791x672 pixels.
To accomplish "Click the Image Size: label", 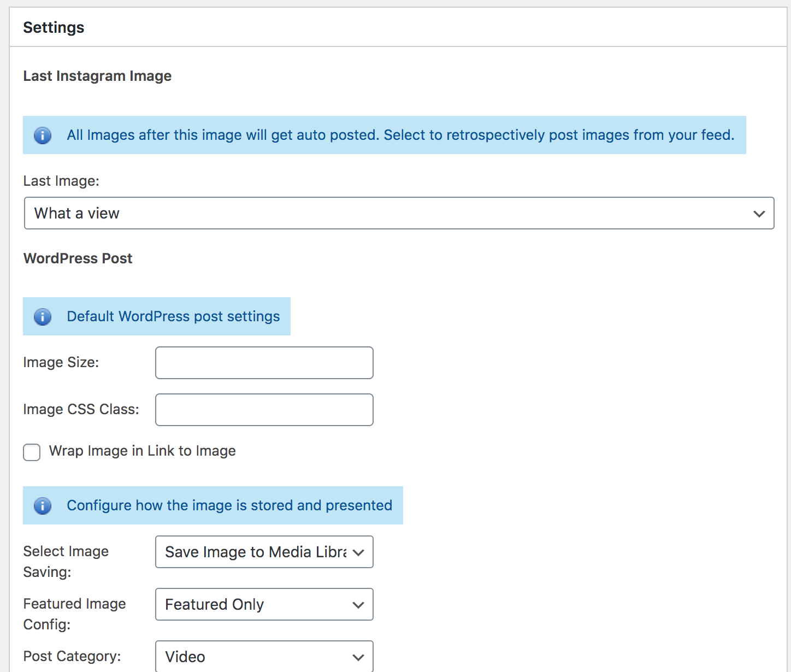I will click(x=61, y=362).
